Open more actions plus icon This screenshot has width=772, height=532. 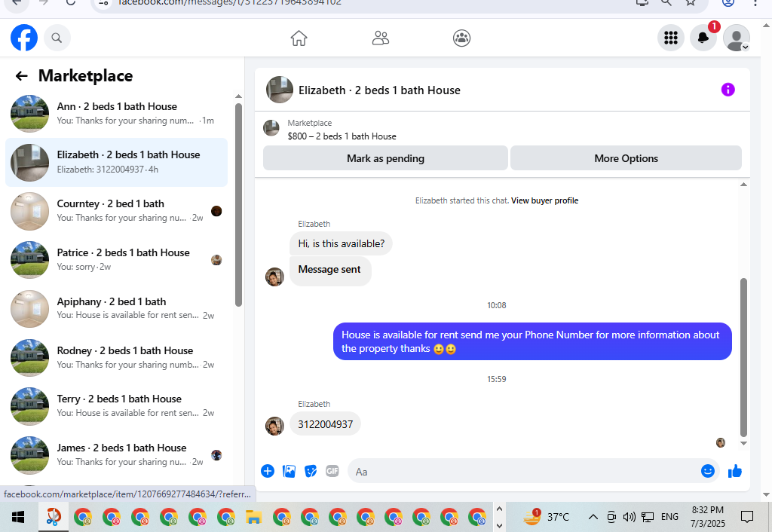click(268, 471)
